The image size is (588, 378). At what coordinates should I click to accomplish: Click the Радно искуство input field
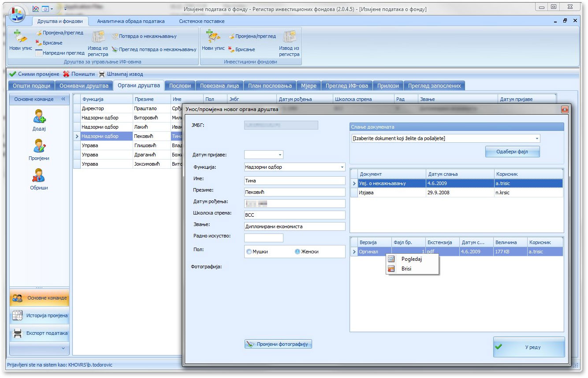point(264,238)
